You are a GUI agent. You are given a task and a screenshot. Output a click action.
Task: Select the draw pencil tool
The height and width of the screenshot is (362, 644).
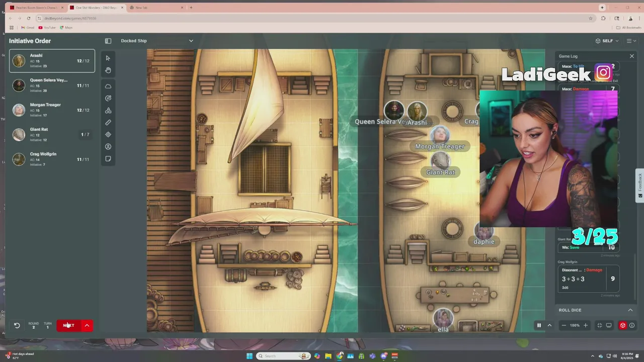pyautogui.click(x=108, y=98)
